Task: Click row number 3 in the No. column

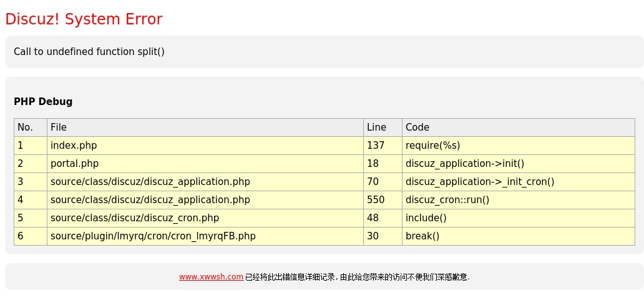Action: (31, 182)
